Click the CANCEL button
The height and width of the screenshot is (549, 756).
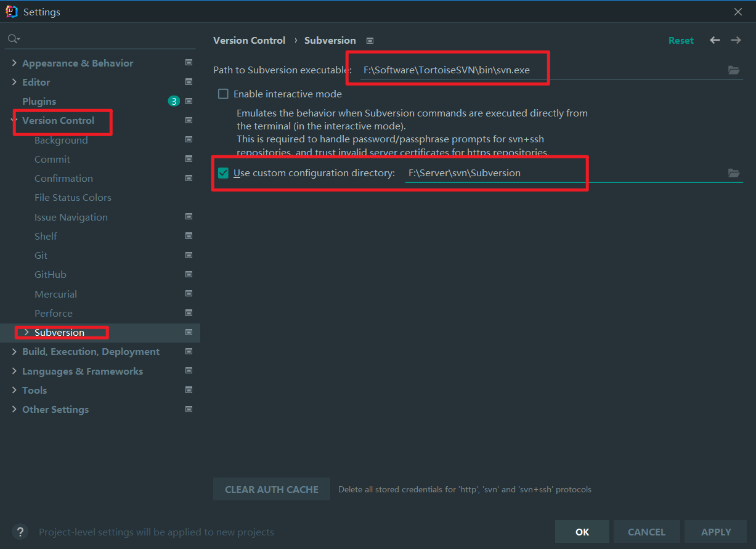tap(646, 532)
